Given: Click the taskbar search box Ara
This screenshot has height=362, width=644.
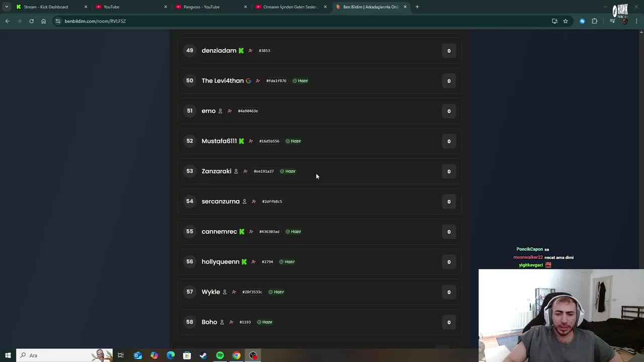Looking at the screenshot, I should [x=64, y=355].
